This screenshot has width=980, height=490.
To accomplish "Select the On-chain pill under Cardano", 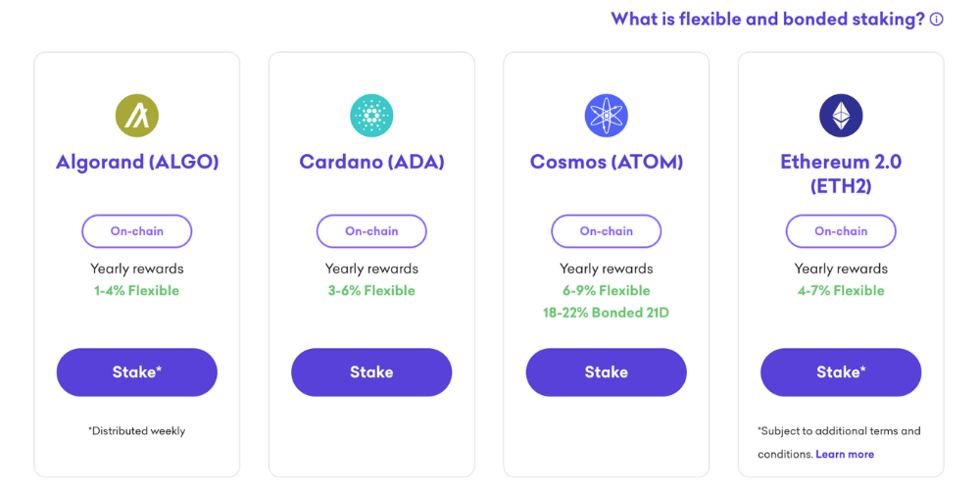I will (371, 231).
